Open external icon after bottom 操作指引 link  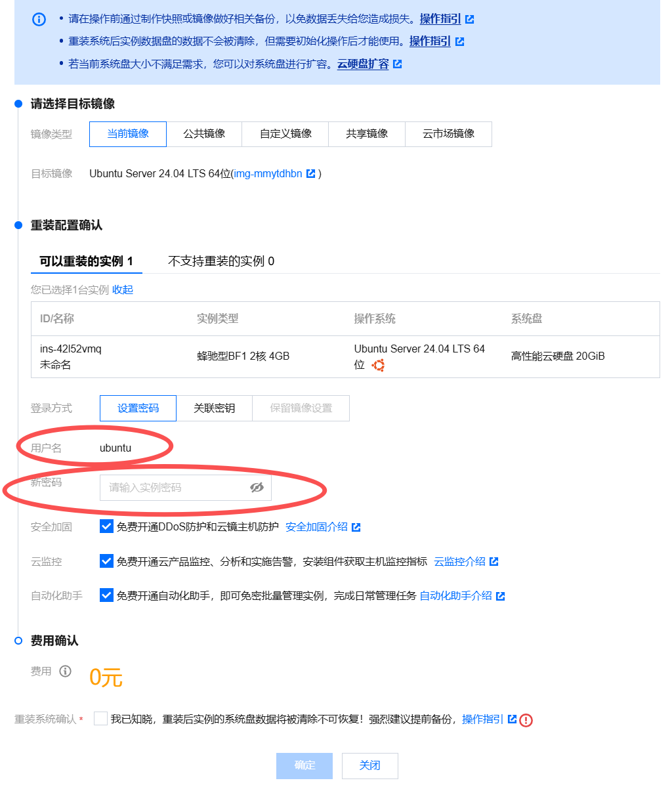coord(512,719)
